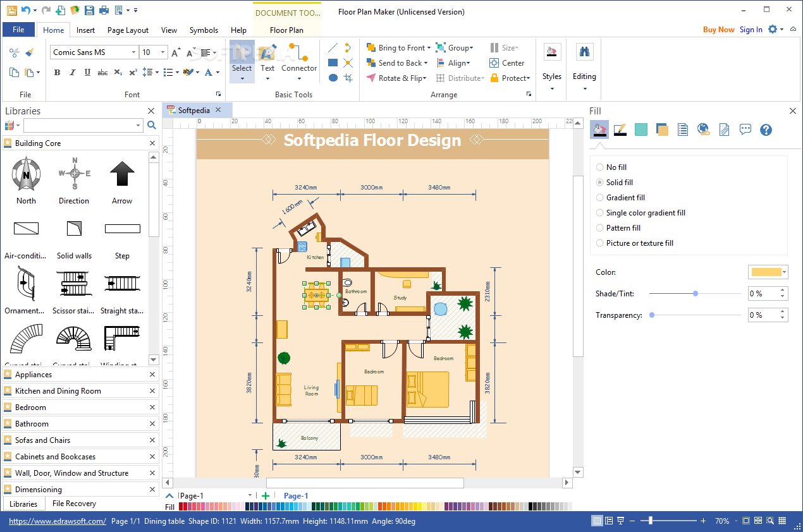Screen dimensions: 803x532
Task: Open the Fill color dropdown swatch
Action: 768,272
